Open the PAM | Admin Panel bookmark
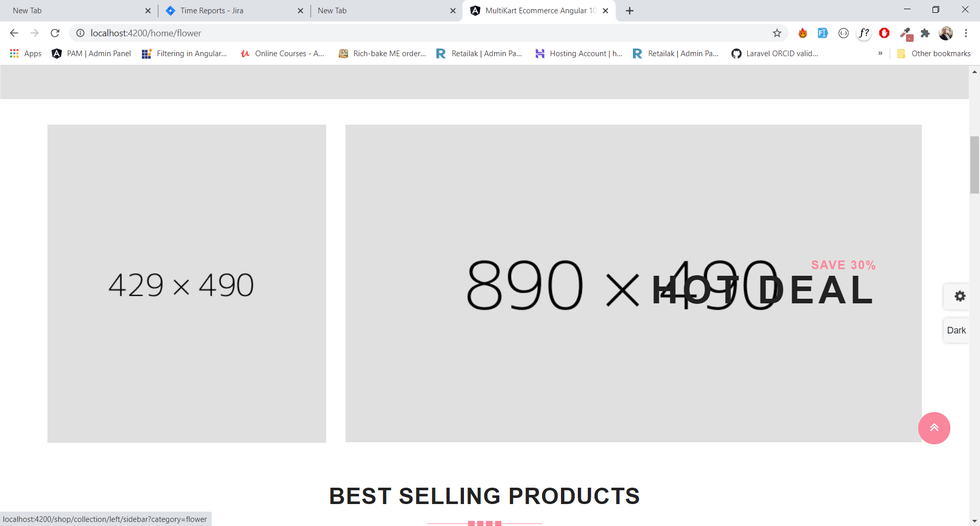The image size is (980, 526). pos(92,54)
